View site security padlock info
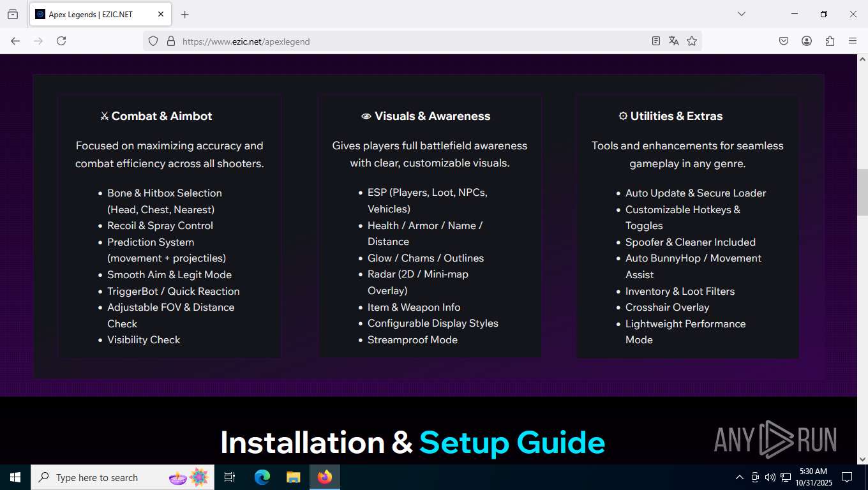The height and width of the screenshot is (490, 868). pos(170,41)
